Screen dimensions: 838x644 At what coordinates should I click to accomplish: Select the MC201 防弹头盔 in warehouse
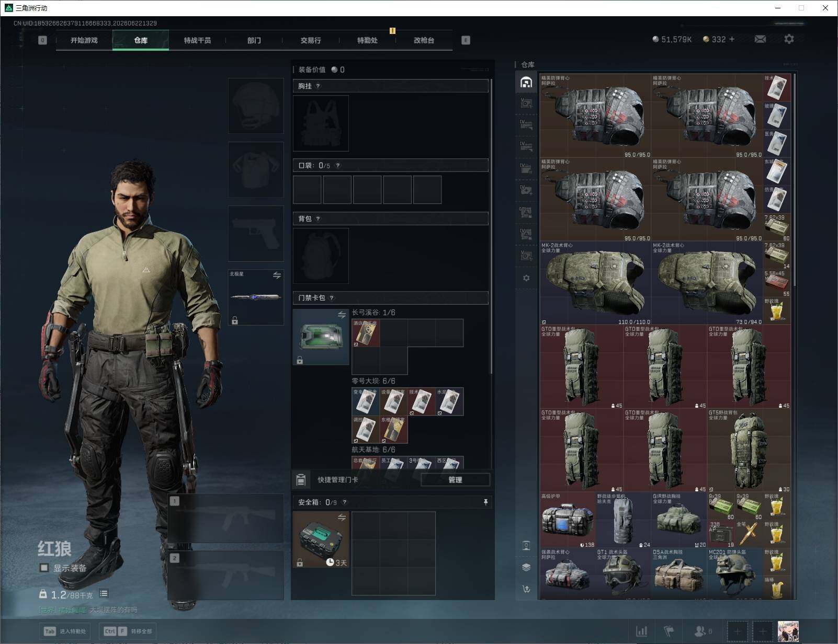pos(735,574)
